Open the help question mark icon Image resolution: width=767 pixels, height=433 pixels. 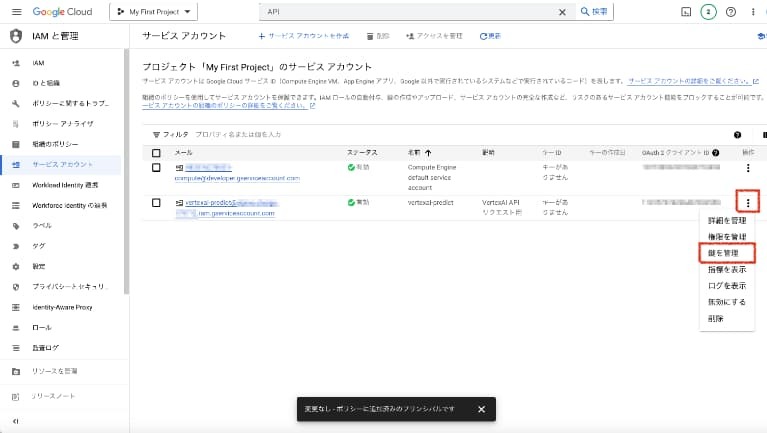click(x=731, y=12)
